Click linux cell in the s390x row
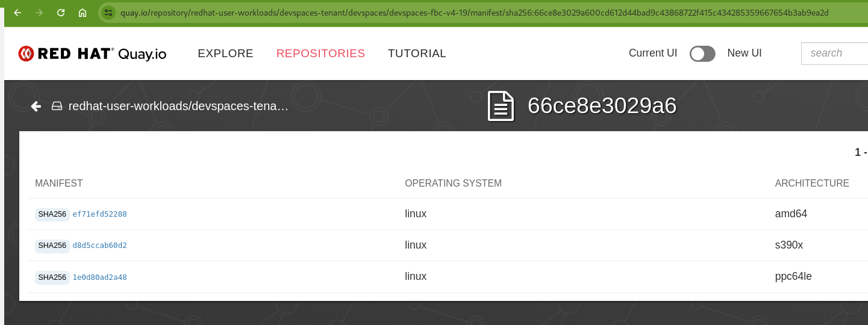The width and height of the screenshot is (868, 325). [416, 245]
